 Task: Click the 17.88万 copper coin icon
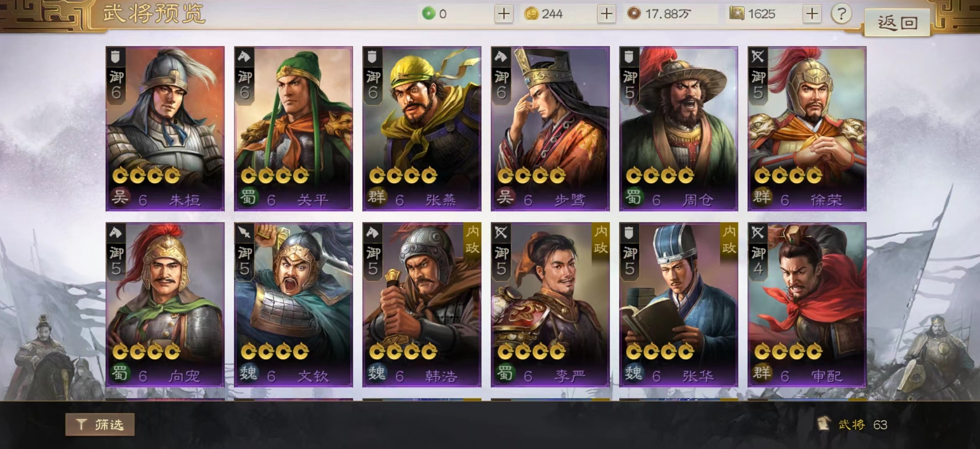(x=634, y=14)
